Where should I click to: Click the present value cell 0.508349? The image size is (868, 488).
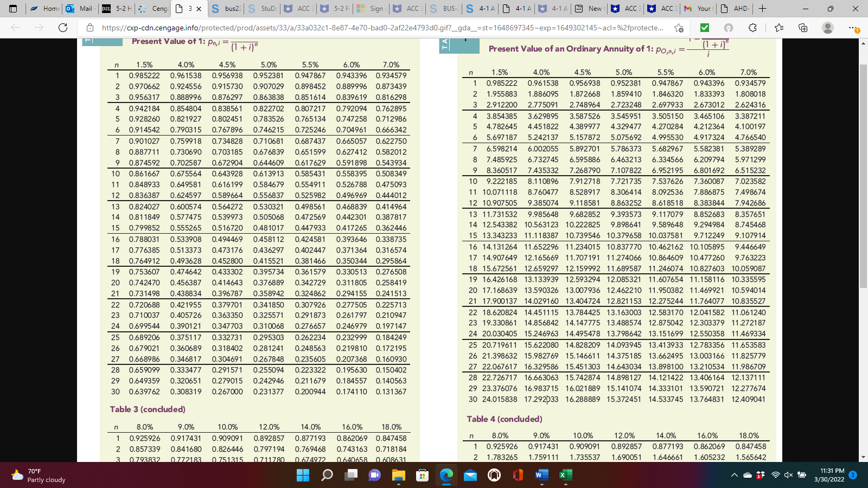[391, 174]
